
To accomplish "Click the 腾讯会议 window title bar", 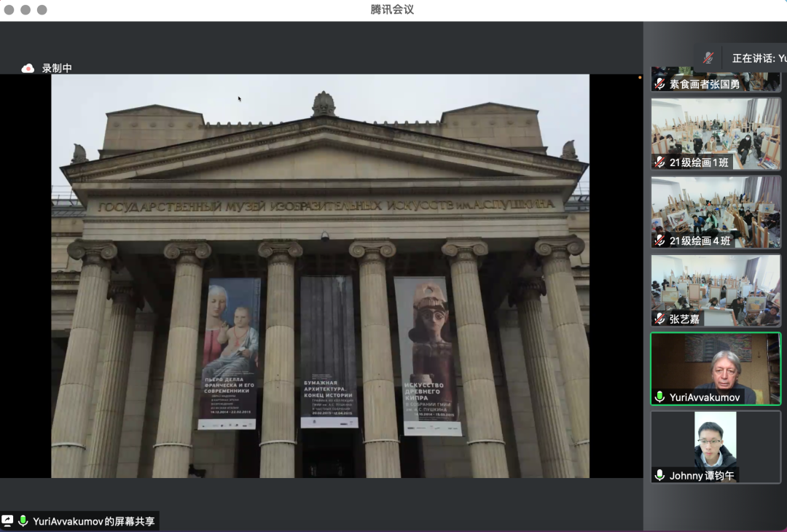I will point(392,9).
